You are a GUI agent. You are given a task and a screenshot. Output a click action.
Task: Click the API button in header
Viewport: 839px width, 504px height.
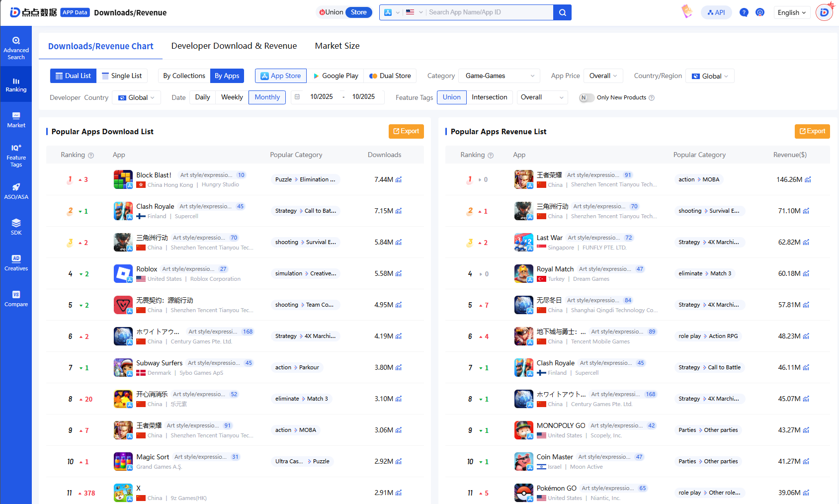[716, 12]
